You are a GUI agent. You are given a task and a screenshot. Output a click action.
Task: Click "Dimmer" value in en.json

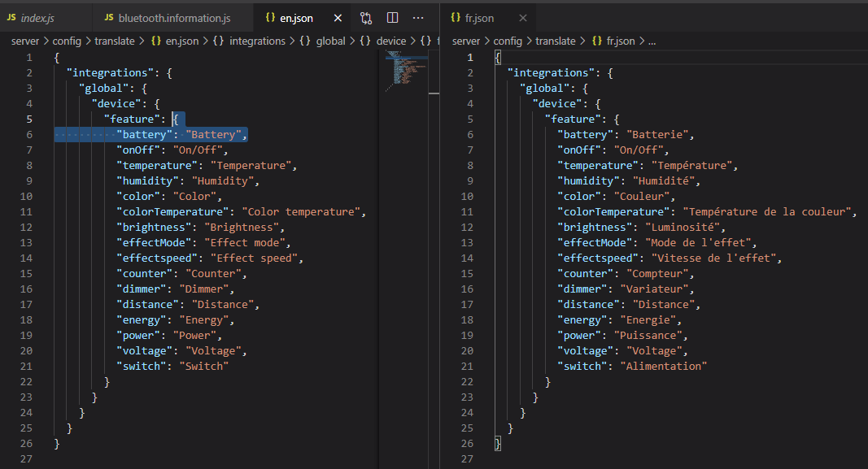pos(203,289)
